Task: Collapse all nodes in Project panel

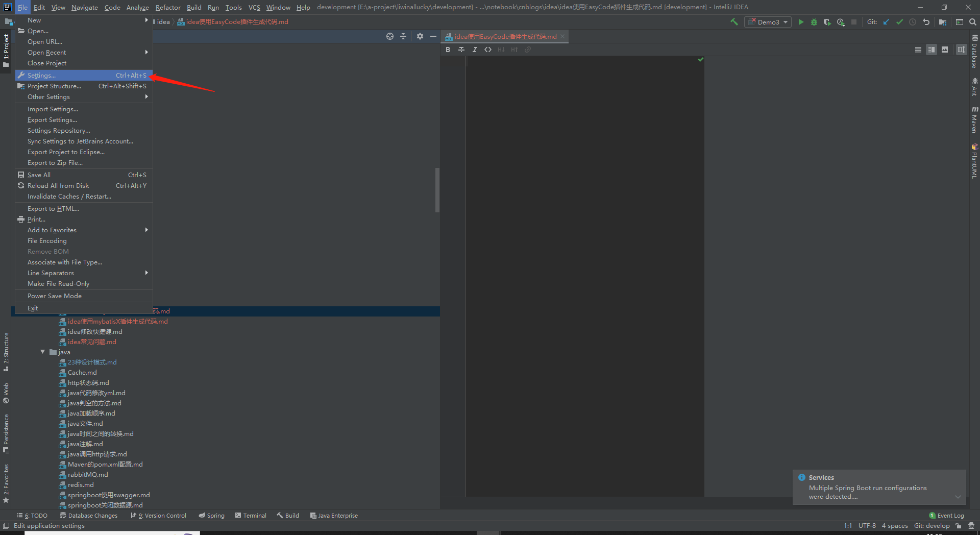Action: [403, 36]
